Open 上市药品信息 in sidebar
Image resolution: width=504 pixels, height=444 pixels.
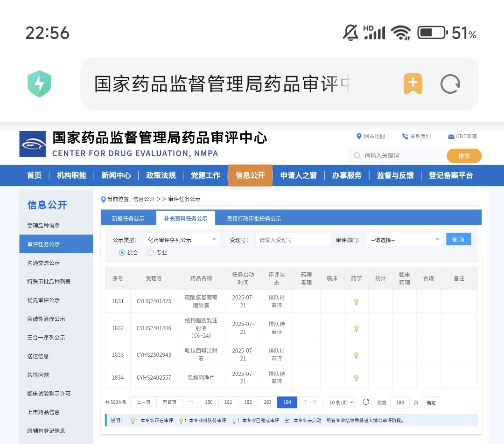(x=43, y=412)
